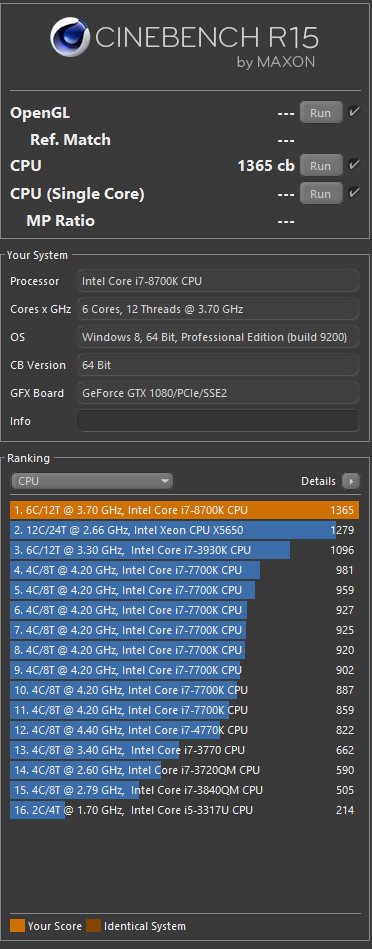This screenshot has width=372, height=949.
Task: Select ranking row 15 i7-3840QM score 505
Action: [184, 790]
